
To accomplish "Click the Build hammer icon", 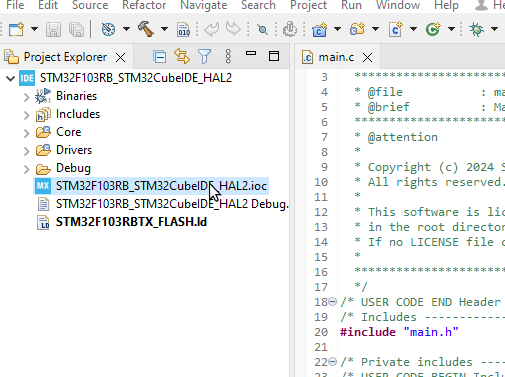I will pyautogui.click(x=146, y=29).
